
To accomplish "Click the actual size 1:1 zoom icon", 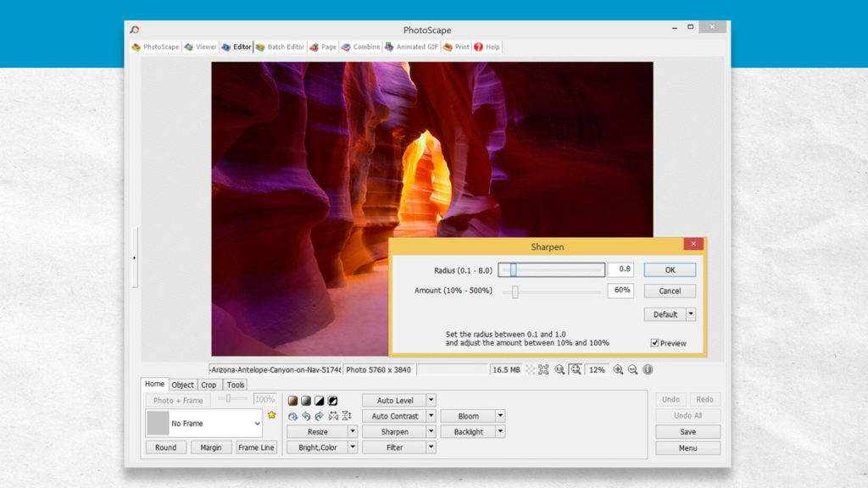I will 560,369.
